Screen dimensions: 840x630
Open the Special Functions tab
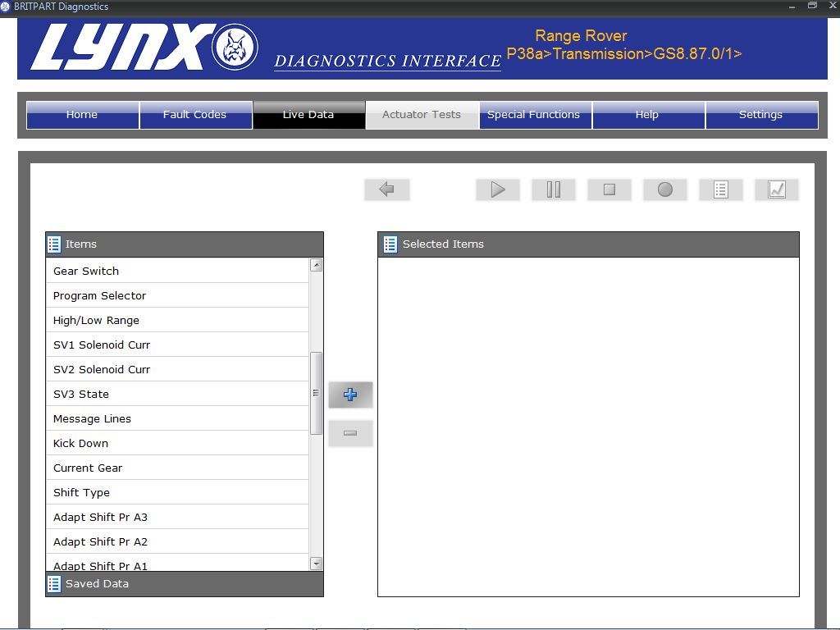(536, 115)
